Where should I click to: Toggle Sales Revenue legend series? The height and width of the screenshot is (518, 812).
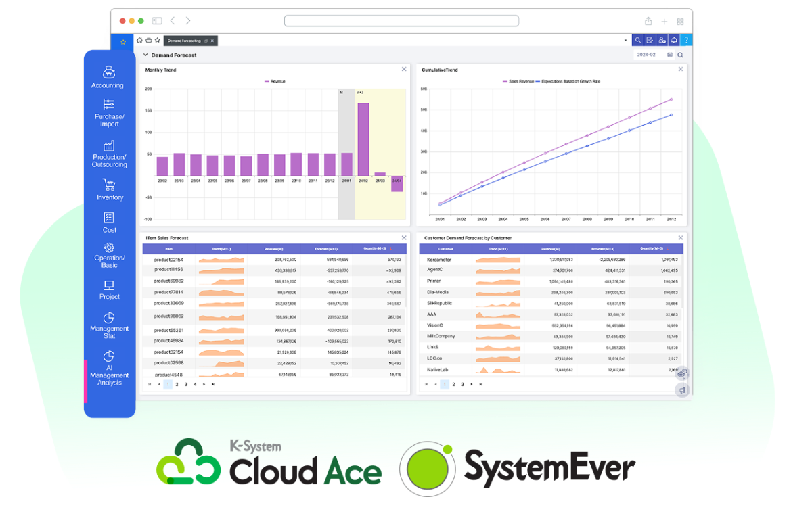(x=518, y=81)
